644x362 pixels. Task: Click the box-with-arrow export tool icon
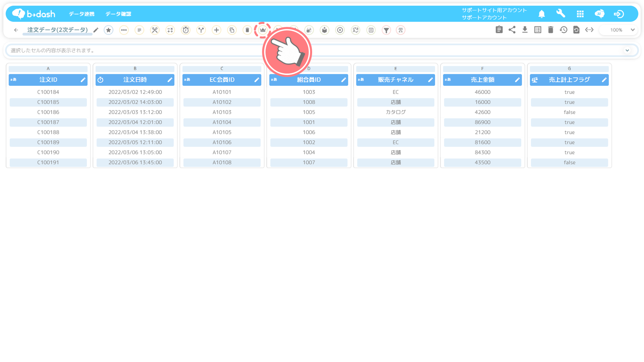point(324,30)
